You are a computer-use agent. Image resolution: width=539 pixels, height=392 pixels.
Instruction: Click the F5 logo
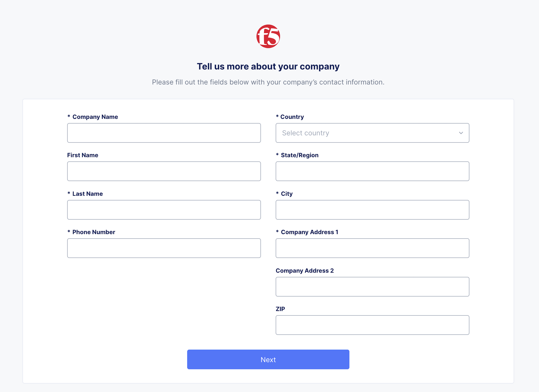[x=268, y=36]
